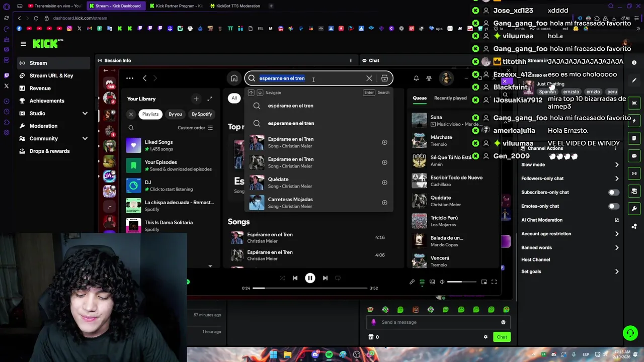This screenshot has width=644, height=362.
Task: Open Kick support chat bubble
Action: (630, 333)
